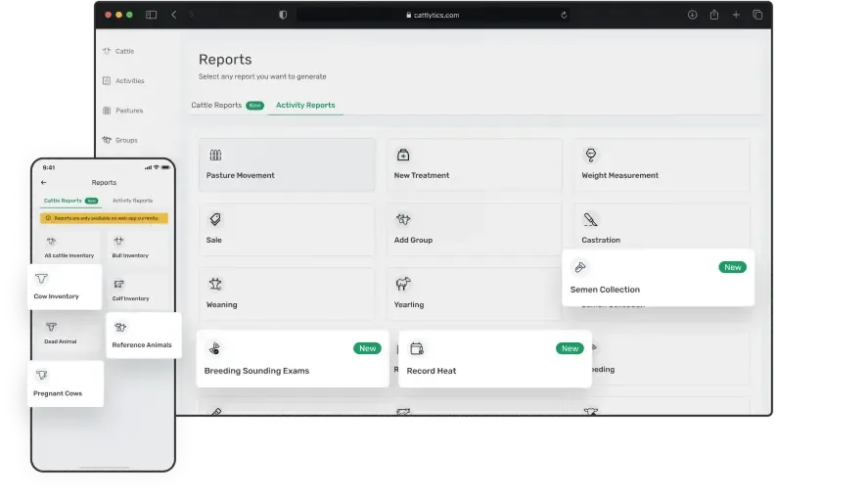Viewport: 868px width, 497px height.
Task: Open the Yearling report
Action: 475,294
